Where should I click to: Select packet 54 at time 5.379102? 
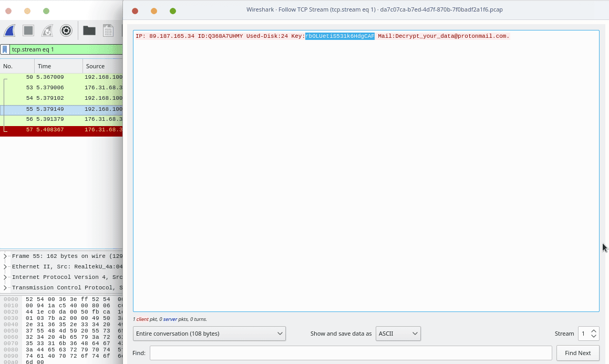61,98
